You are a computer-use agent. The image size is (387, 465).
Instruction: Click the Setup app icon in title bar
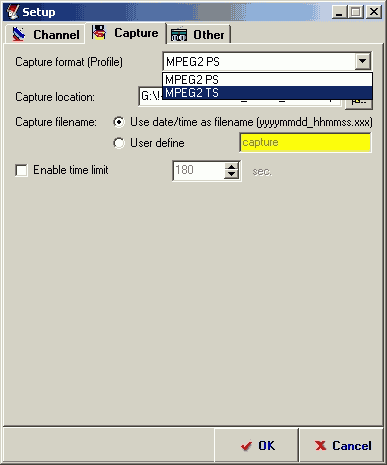(x=13, y=12)
